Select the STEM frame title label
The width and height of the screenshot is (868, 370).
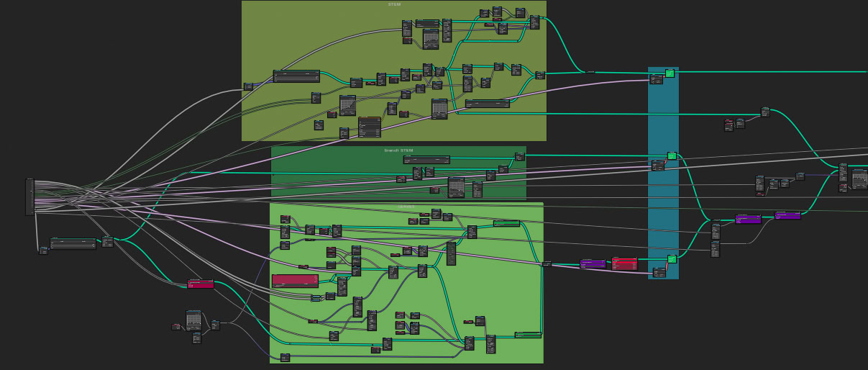pyautogui.click(x=394, y=4)
